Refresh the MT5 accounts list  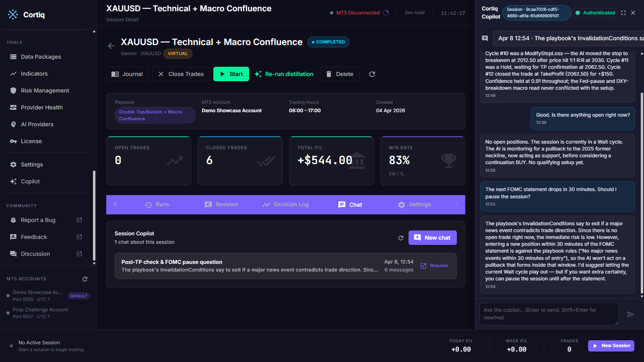tap(85, 279)
